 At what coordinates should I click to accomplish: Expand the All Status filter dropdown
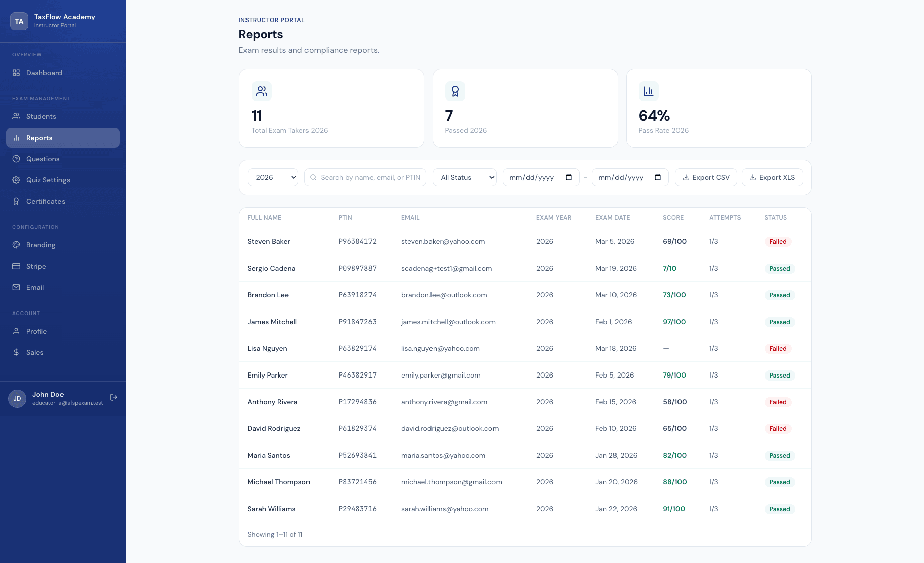coord(464,177)
